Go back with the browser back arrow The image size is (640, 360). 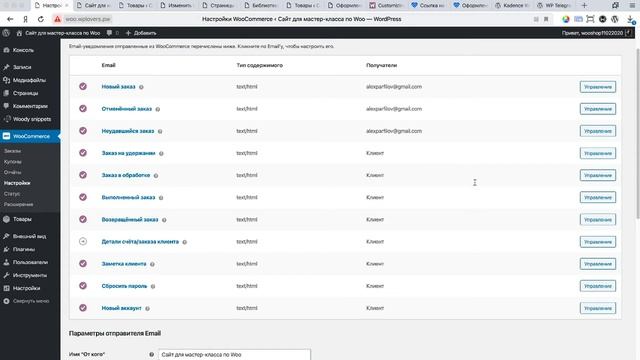(x=10, y=19)
